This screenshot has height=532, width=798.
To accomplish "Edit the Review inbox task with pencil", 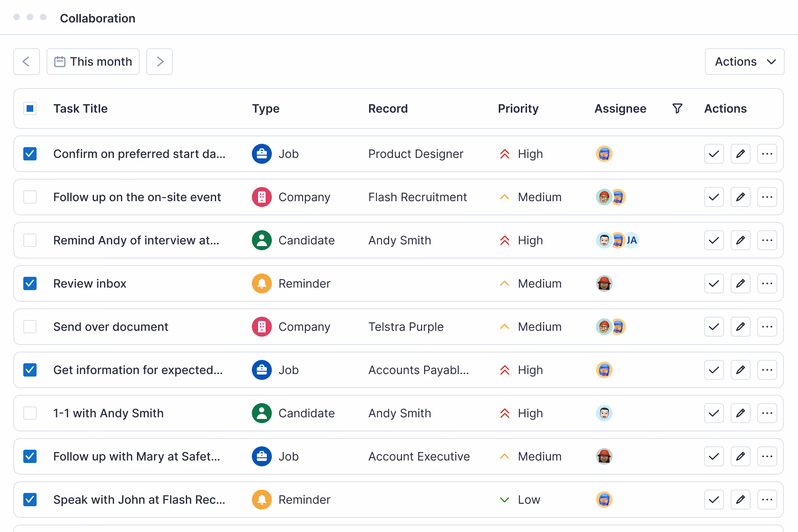I will (741, 283).
